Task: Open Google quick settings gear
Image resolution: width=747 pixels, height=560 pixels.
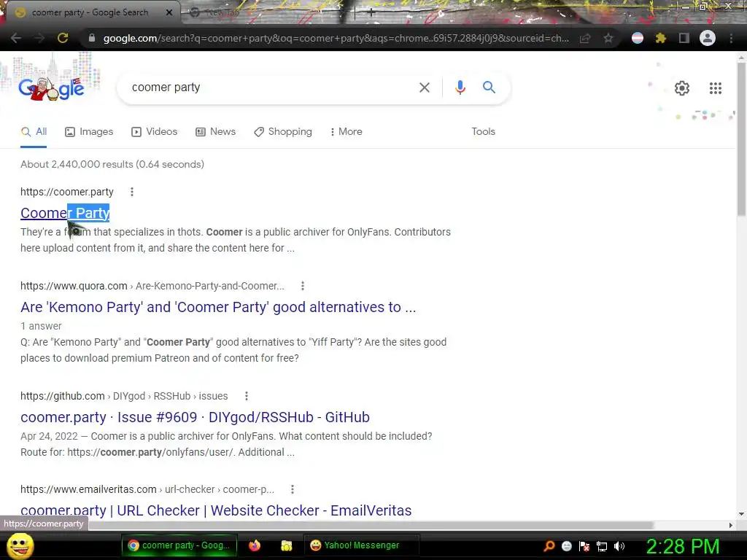Action: (682, 88)
